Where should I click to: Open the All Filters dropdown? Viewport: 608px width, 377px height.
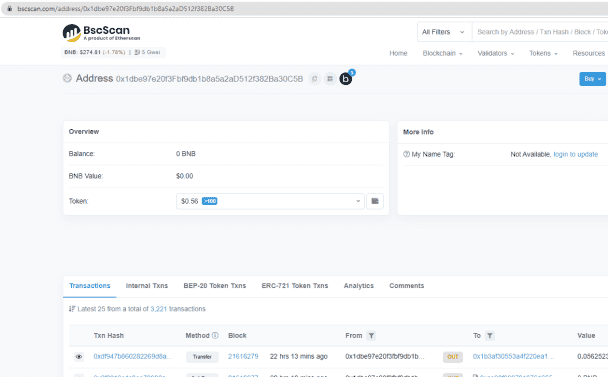click(444, 32)
